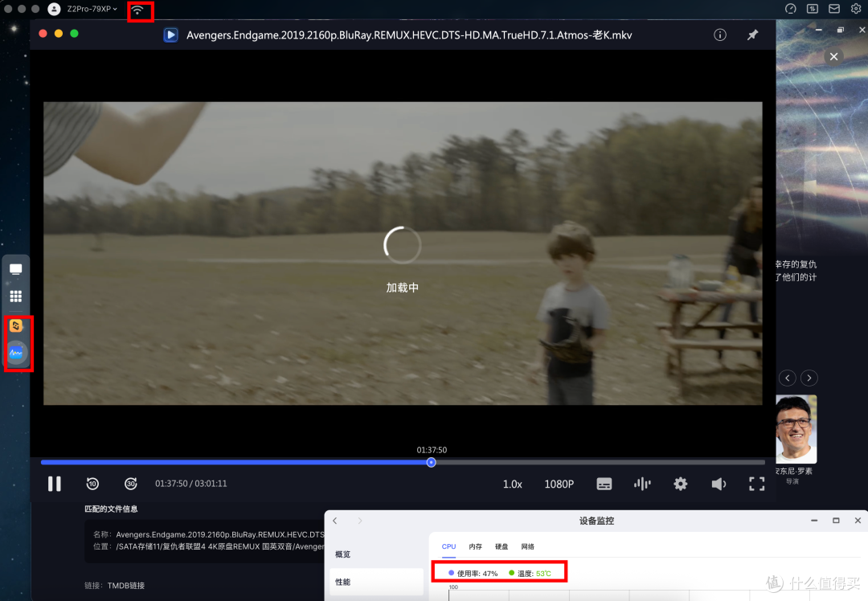This screenshot has width=868, height=601.
Task: Rewind 10 seconds button
Action: pos(92,484)
